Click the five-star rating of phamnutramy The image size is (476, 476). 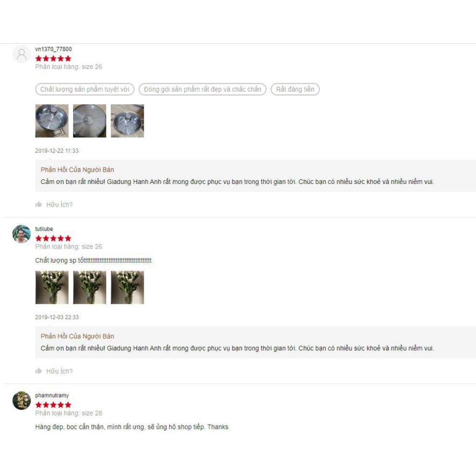[x=53, y=404]
